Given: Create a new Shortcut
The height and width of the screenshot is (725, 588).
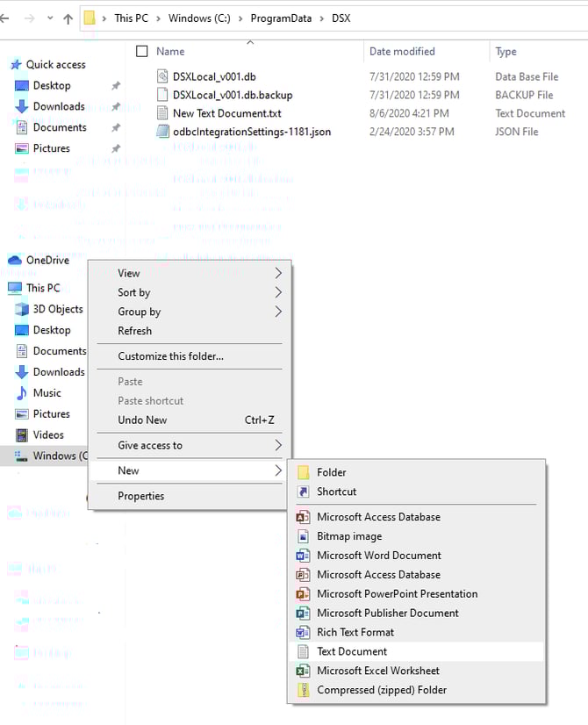Looking at the screenshot, I should click(416, 492).
